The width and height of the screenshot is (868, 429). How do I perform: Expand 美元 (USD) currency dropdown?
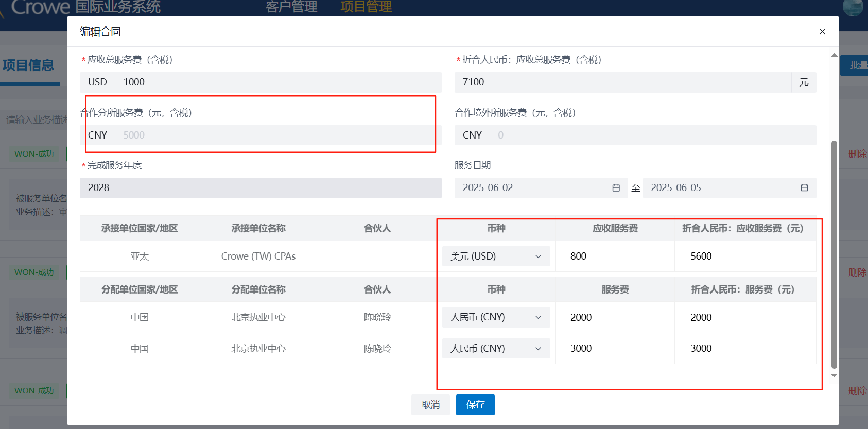[x=496, y=256]
